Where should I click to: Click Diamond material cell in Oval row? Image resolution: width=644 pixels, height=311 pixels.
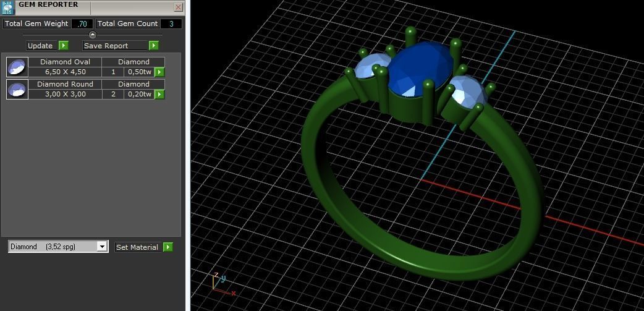point(133,62)
